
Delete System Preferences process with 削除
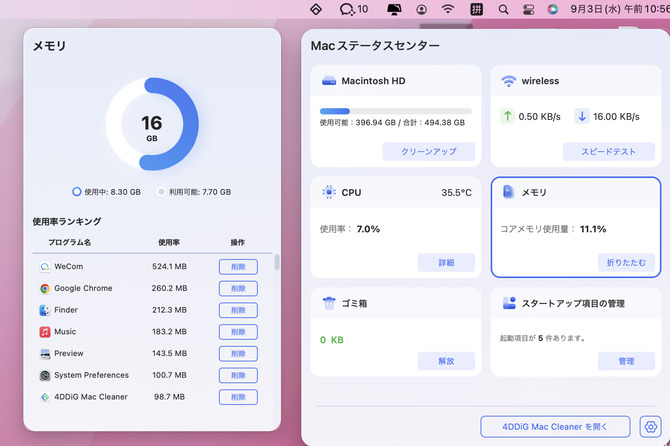coord(238,376)
